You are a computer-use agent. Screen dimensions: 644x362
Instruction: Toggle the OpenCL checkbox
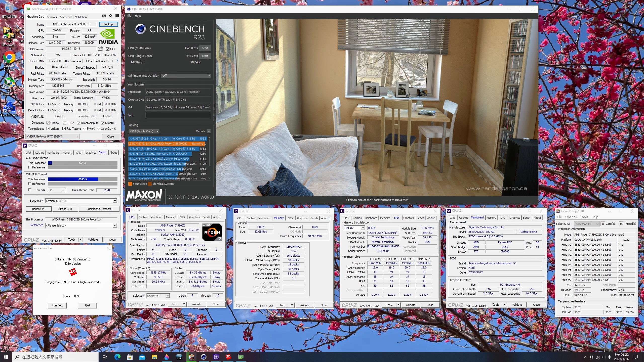(48, 123)
